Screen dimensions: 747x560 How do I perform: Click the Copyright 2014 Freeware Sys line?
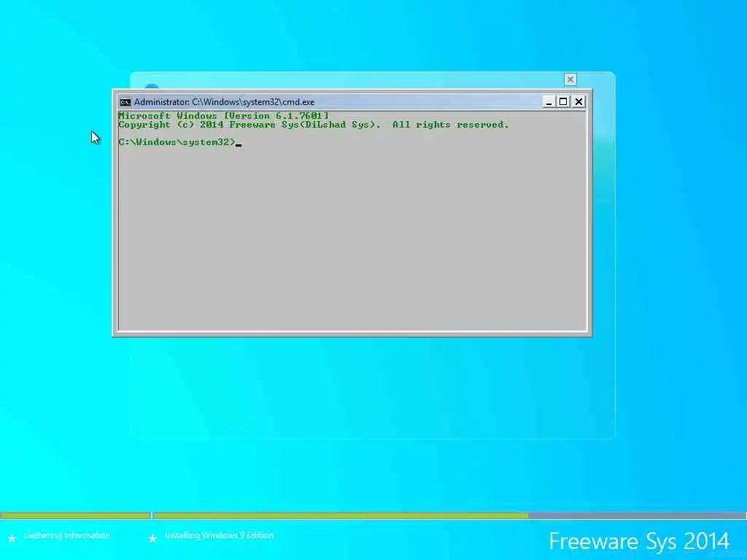point(314,125)
